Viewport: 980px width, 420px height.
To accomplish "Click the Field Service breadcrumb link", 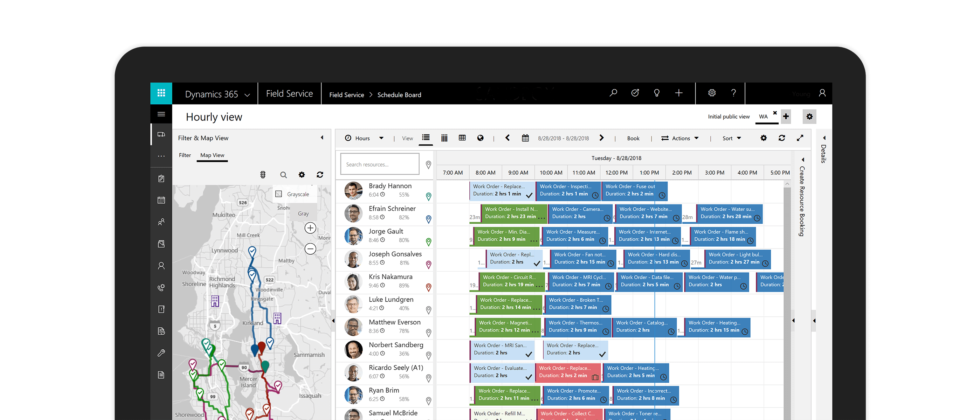I will [x=346, y=95].
